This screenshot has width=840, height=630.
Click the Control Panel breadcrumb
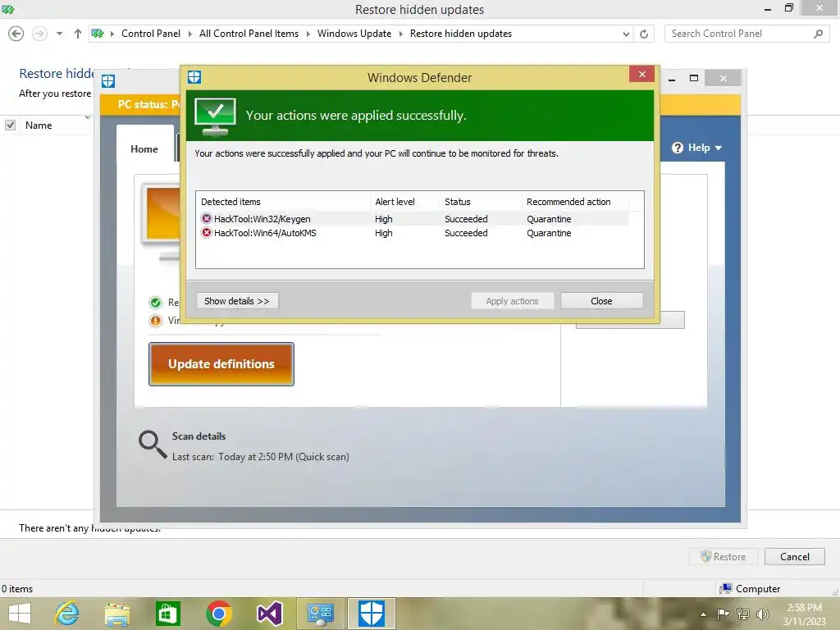[x=151, y=34]
